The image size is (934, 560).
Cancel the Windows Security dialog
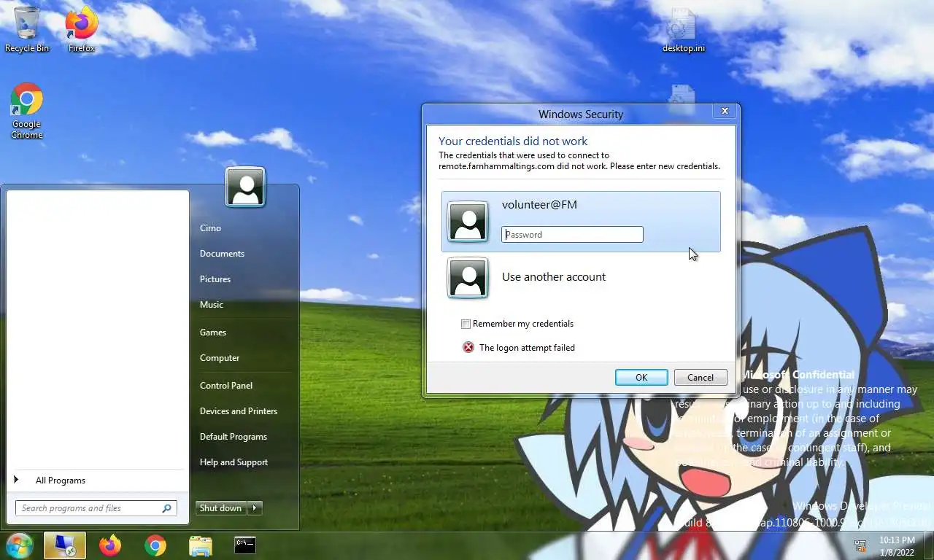[x=700, y=377]
